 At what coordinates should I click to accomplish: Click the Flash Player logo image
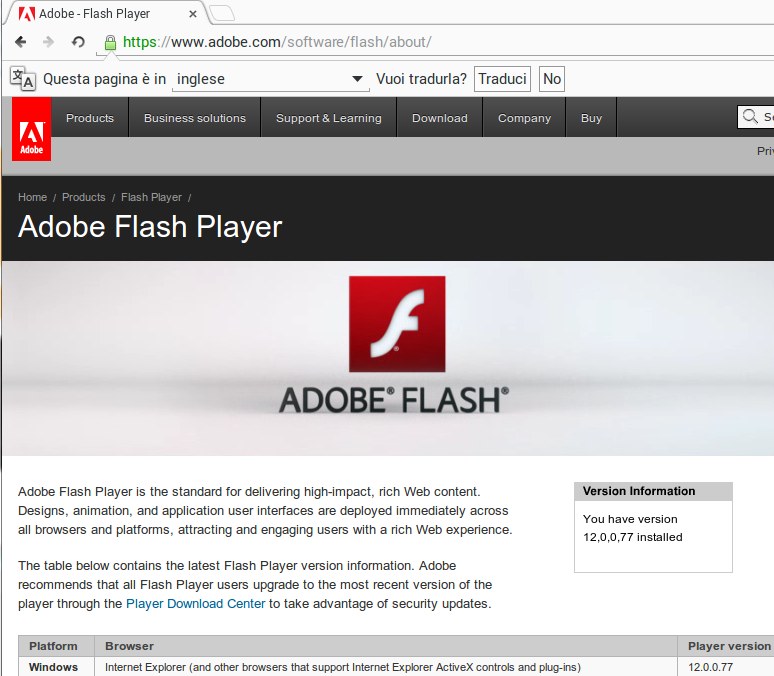(397, 324)
